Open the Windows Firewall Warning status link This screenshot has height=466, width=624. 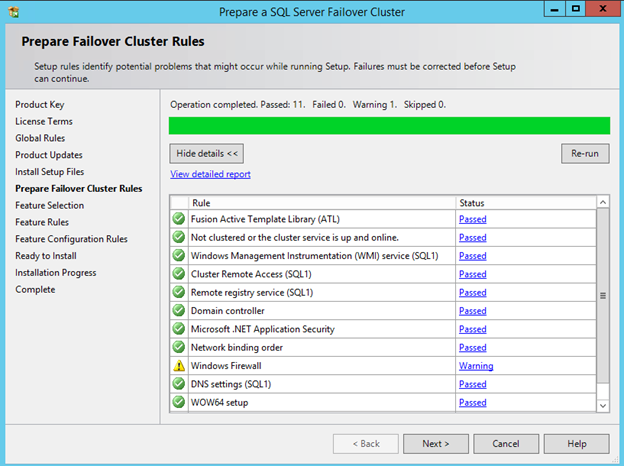474,366
